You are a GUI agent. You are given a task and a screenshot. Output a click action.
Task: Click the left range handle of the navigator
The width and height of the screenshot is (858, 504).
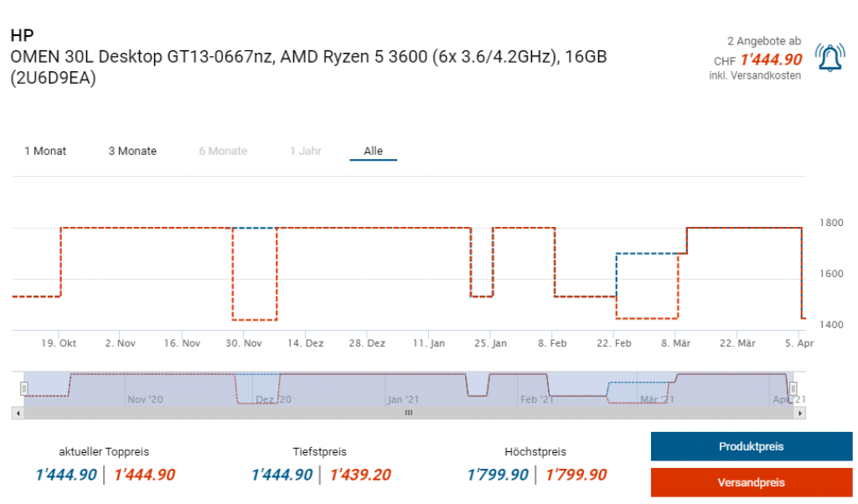click(24, 388)
